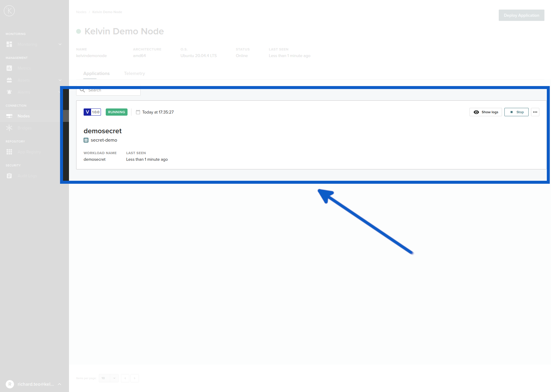The image size is (551, 392).
Task: Toggle the RUNNING status badge
Action: (x=116, y=112)
